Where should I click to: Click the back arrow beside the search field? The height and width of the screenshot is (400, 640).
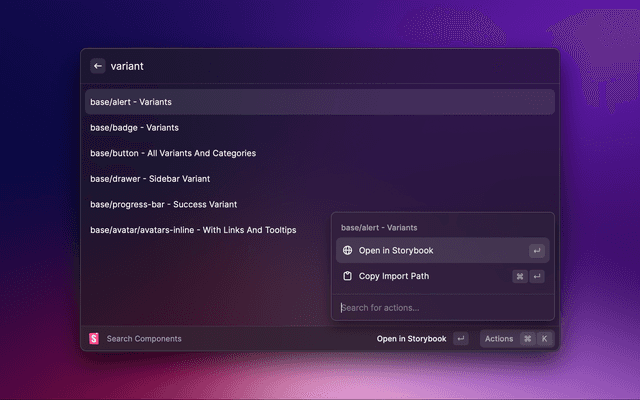[98, 66]
